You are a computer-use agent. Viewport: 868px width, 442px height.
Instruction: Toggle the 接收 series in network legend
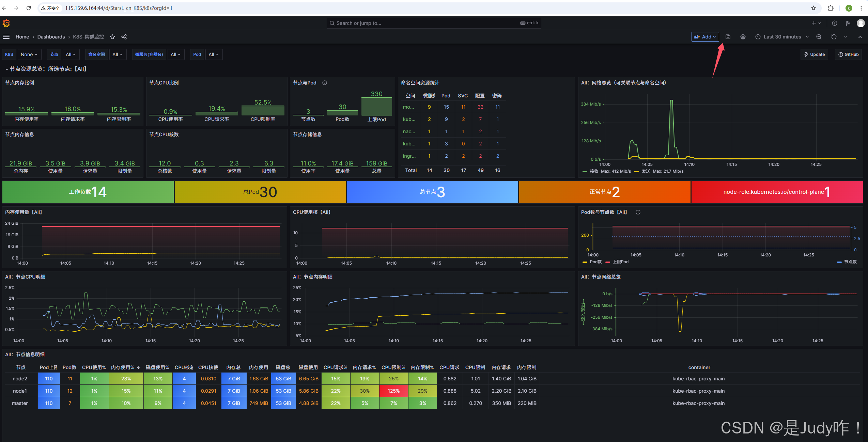pos(594,171)
